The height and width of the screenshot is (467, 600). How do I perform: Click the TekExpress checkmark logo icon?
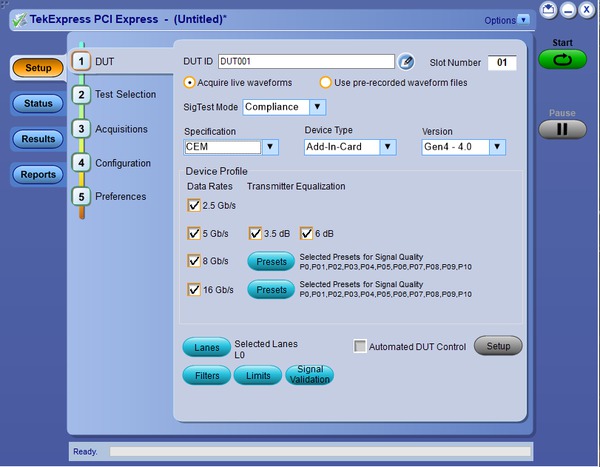click(20, 20)
